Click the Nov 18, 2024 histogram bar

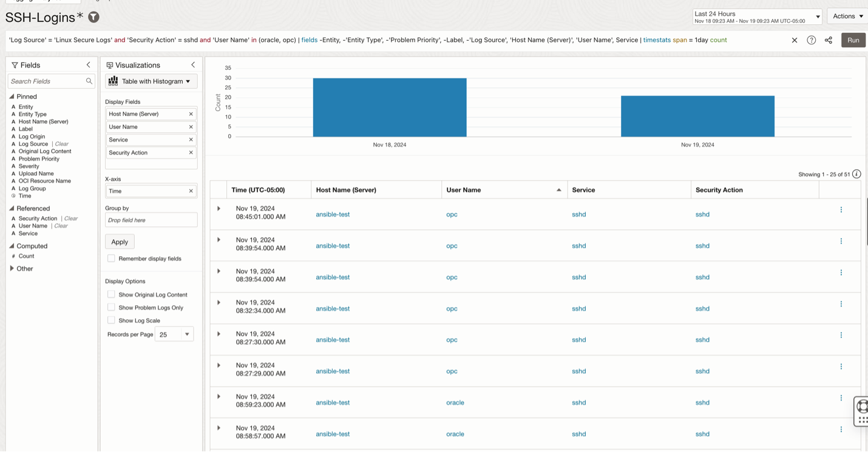pos(390,107)
